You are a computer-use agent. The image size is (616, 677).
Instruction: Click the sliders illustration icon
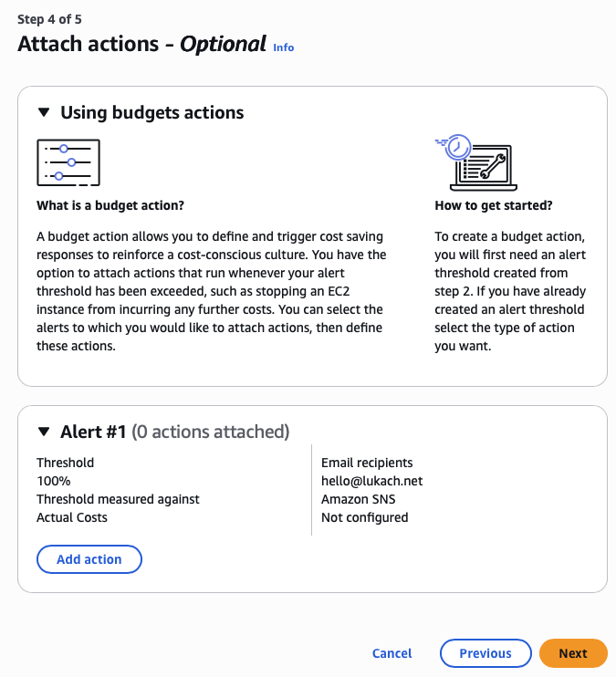coord(68,162)
